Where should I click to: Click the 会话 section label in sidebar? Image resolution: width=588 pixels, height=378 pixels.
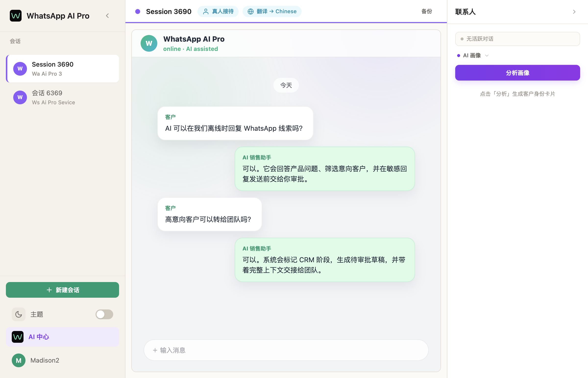coord(15,41)
